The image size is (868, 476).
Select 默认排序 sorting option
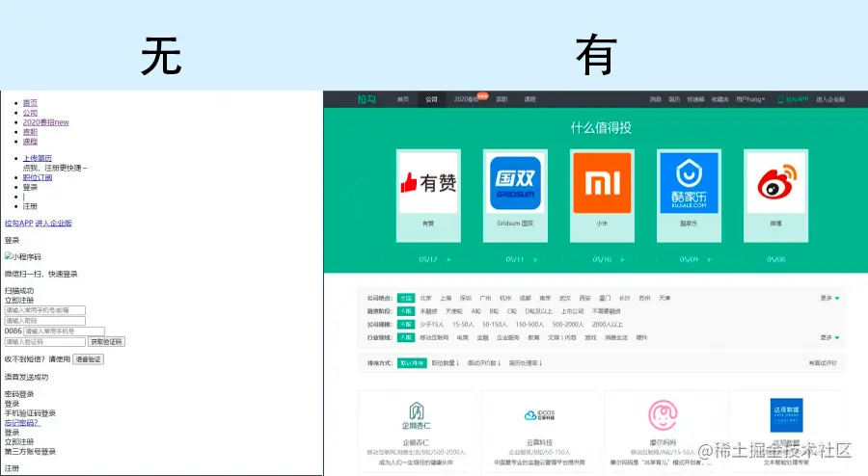tap(412, 363)
